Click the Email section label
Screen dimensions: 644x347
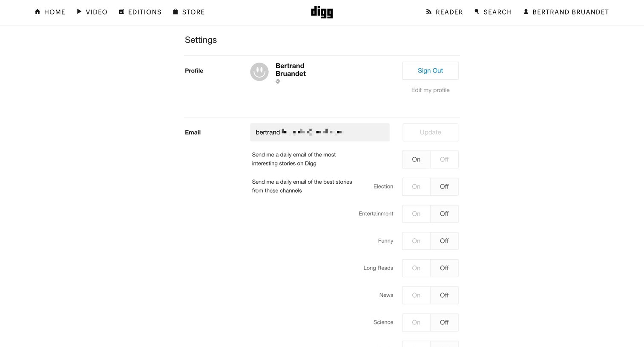(x=193, y=133)
